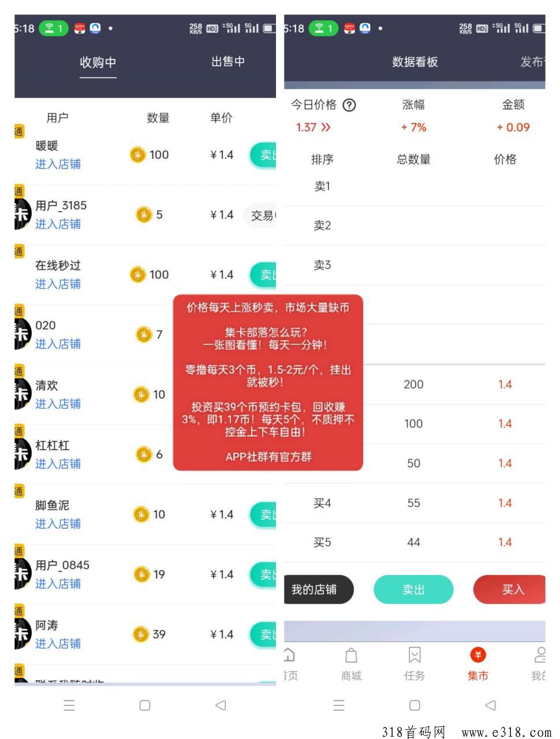Screen dimensions: 560x739
Task: Expand the price details arrows next to 1.37
Action: tap(326, 127)
